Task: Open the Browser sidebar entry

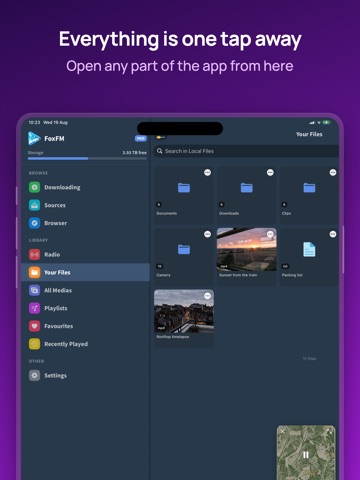Action: [x=86, y=223]
